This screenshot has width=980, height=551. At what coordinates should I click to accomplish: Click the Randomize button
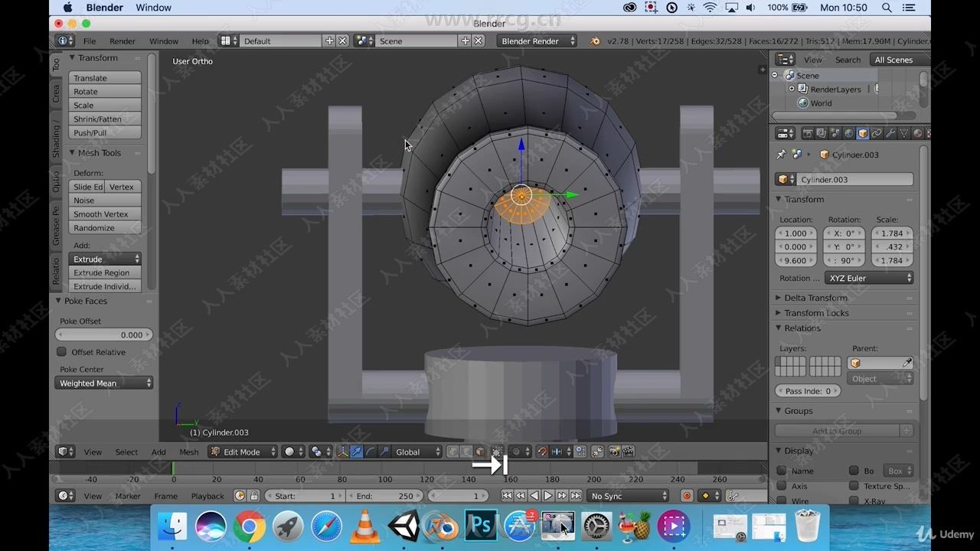pyautogui.click(x=105, y=227)
